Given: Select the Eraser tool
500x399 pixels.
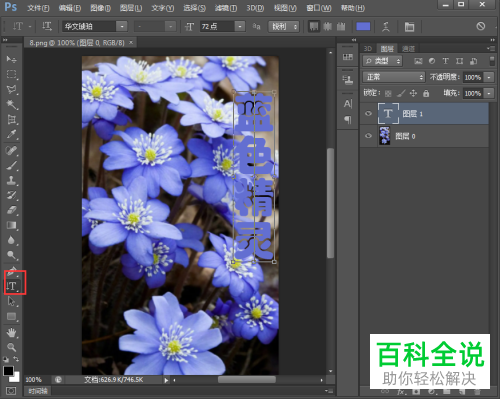Looking at the screenshot, I should [x=11, y=210].
